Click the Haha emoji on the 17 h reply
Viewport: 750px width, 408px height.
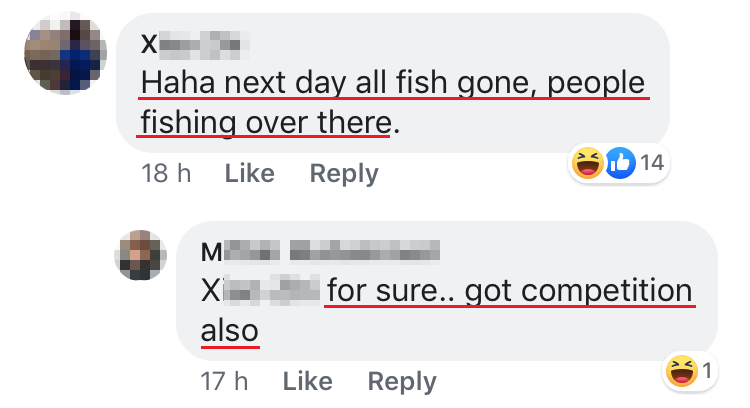(x=682, y=371)
